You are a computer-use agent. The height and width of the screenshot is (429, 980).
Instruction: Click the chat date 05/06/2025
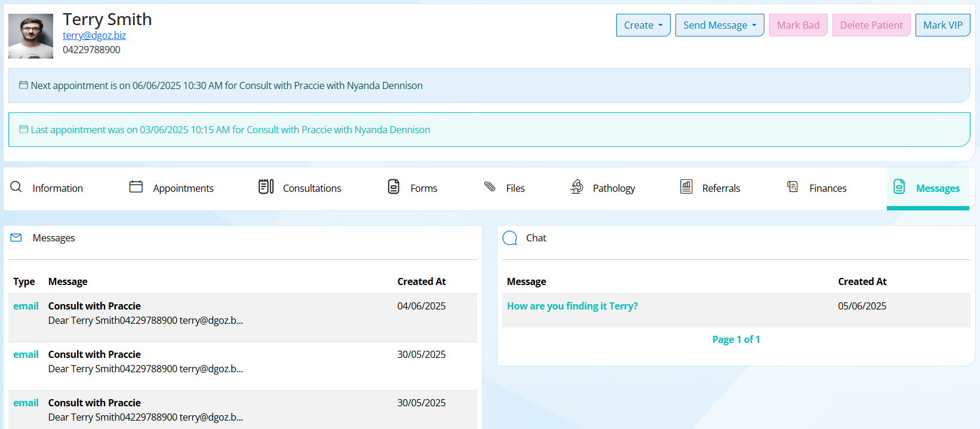(x=862, y=306)
